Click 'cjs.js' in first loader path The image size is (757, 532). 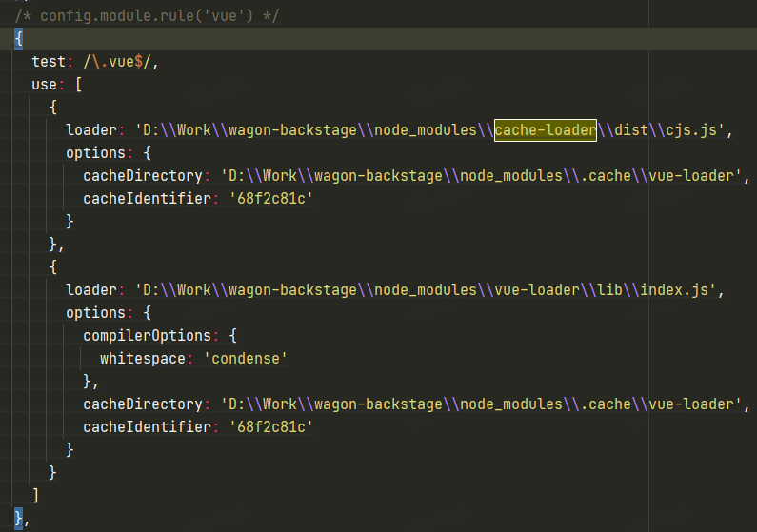click(691, 130)
